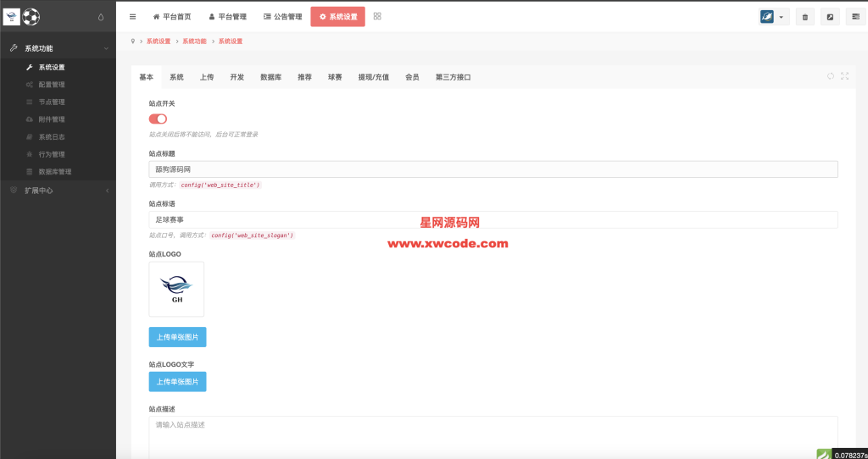Image resolution: width=868 pixels, height=459 pixels.
Task: Enter fullscreen with the expand arrows icon
Action: [844, 76]
